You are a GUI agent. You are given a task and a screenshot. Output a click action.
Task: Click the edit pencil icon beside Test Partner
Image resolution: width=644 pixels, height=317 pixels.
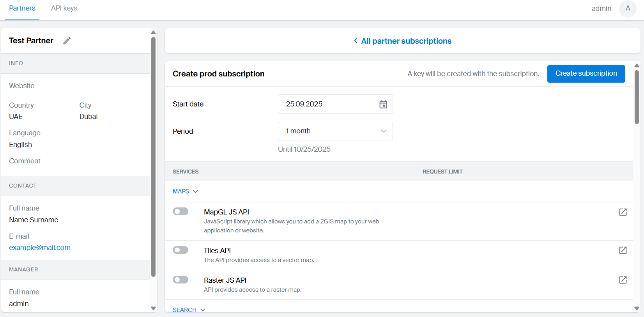67,41
